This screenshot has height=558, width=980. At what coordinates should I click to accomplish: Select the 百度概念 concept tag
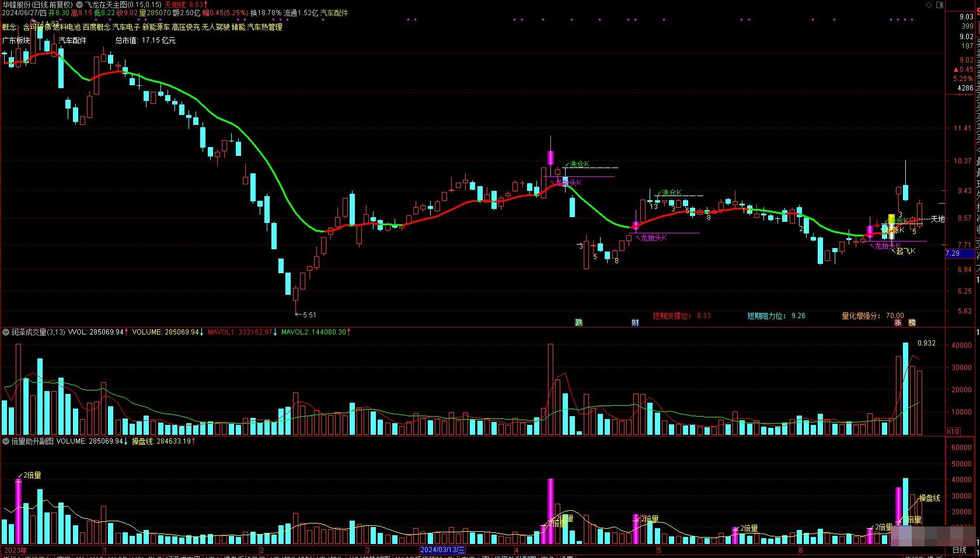point(96,27)
